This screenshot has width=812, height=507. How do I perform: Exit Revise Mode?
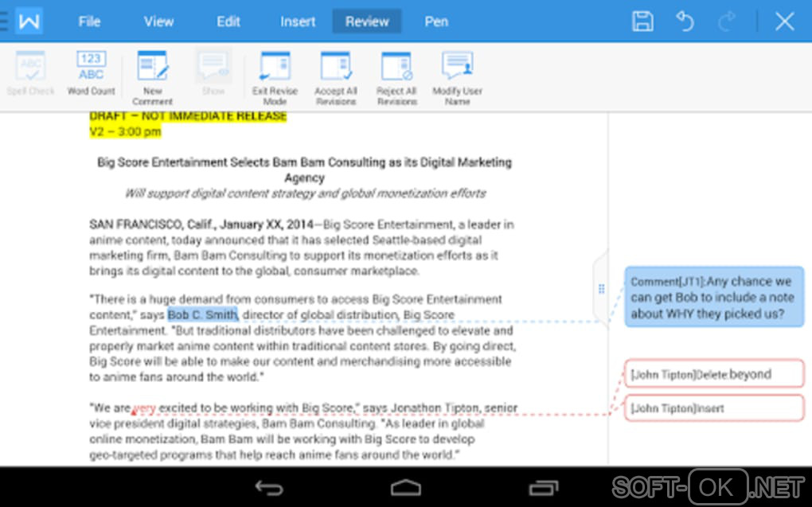pos(275,78)
